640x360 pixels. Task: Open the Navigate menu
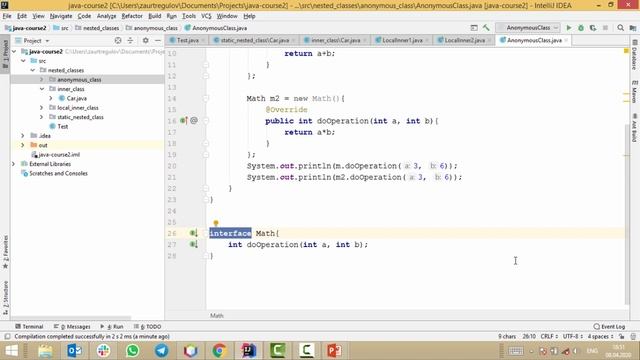61,16
